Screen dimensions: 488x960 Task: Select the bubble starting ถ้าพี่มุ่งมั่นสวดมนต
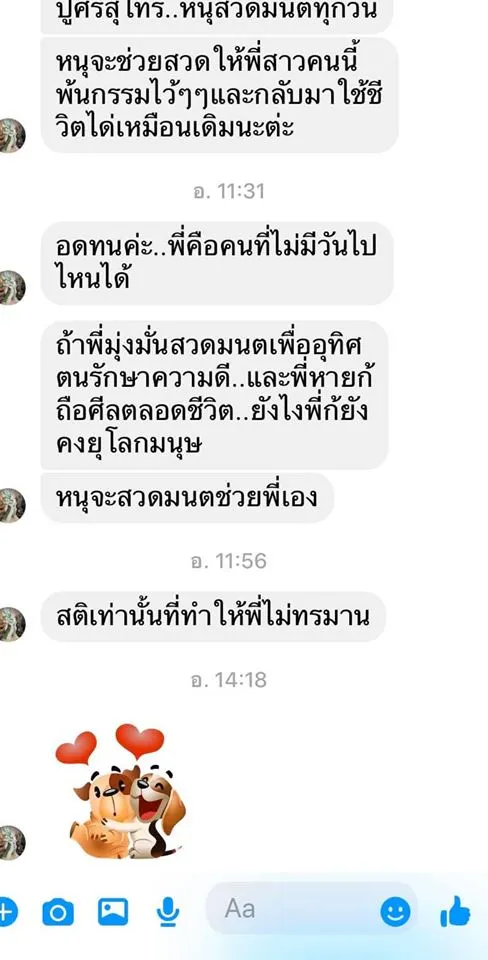(214, 395)
